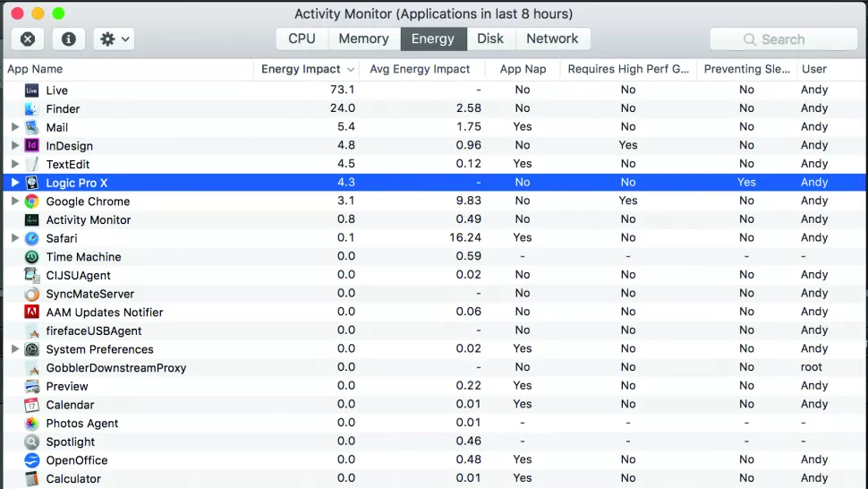The image size is (868, 489).
Task: Expand the Mail process group
Action: pyautogui.click(x=14, y=127)
